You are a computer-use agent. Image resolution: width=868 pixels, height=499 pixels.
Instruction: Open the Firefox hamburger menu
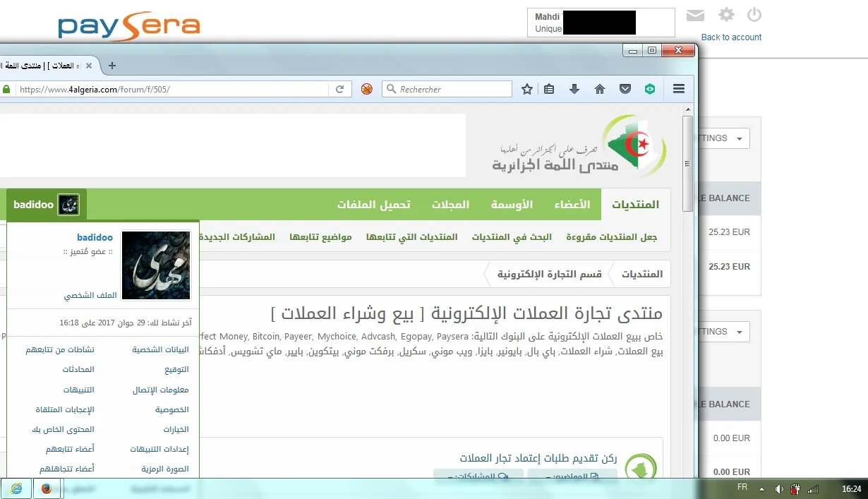pos(679,89)
